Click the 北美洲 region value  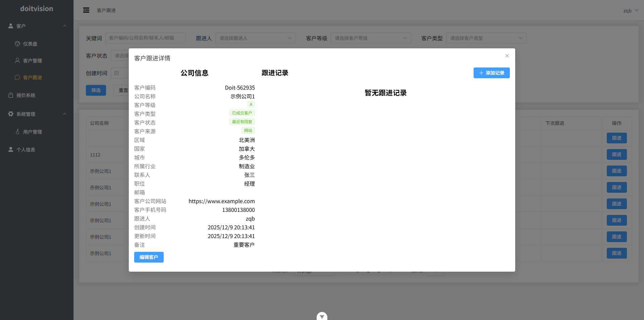(247, 140)
